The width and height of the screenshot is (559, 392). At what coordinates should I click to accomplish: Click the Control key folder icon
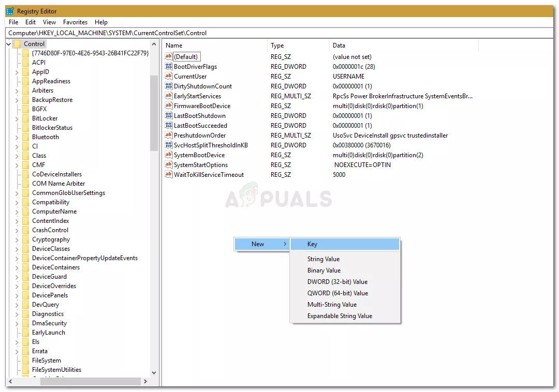[x=17, y=44]
